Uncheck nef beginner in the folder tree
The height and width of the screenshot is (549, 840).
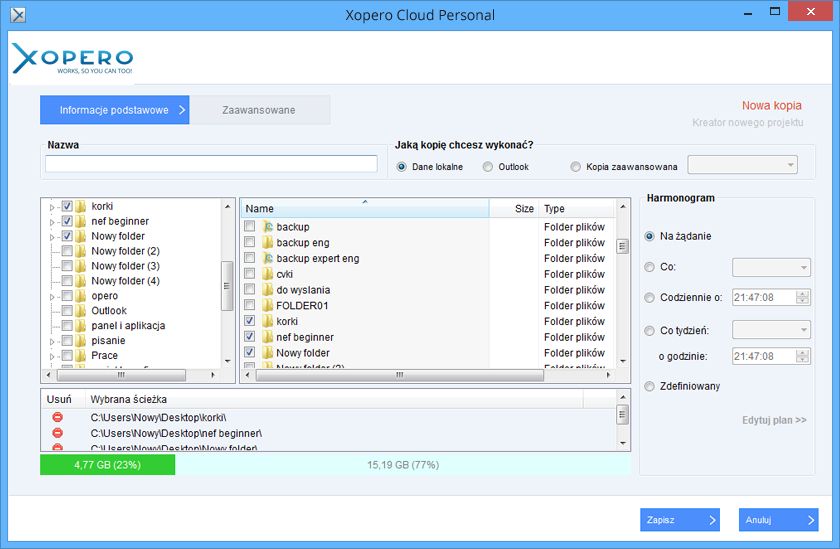point(67,221)
